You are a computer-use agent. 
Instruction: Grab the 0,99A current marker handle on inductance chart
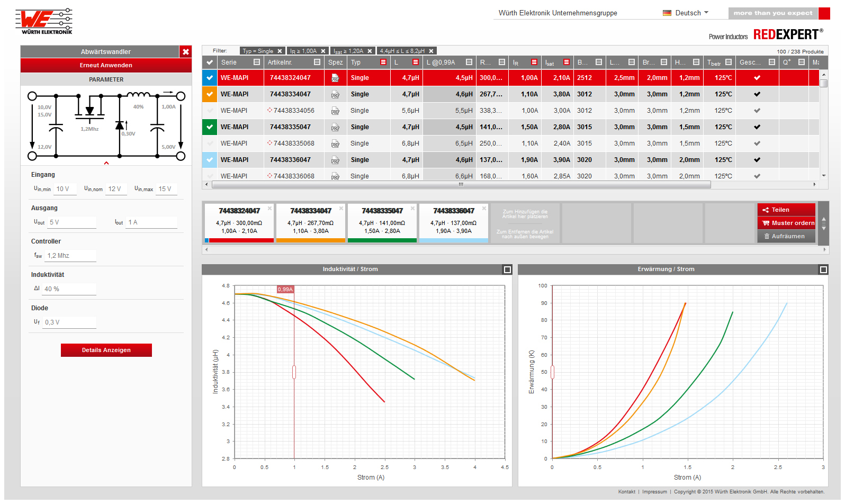point(294,372)
